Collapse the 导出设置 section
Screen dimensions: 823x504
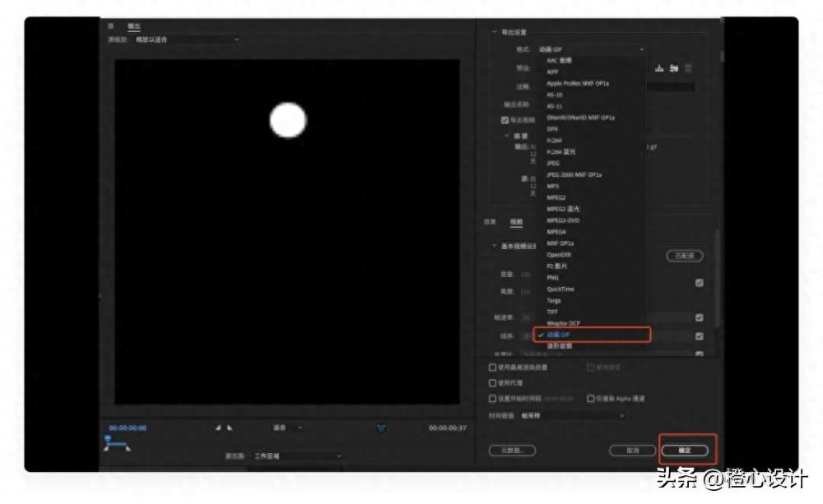point(494,32)
